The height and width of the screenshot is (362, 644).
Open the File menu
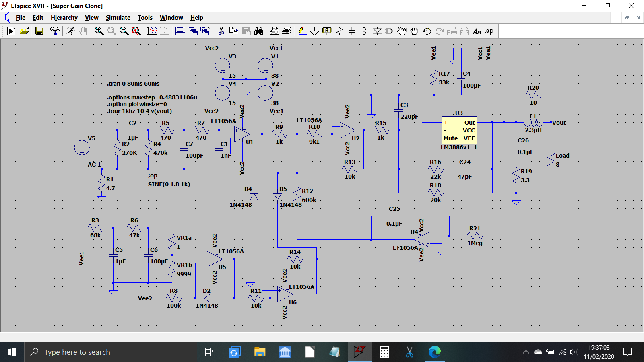tap(21, 18)
